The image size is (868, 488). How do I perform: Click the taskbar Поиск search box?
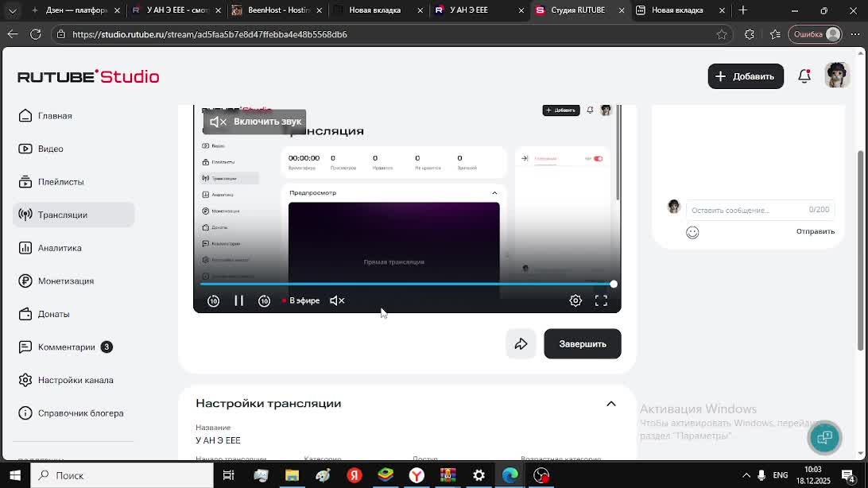pos(122,475)
